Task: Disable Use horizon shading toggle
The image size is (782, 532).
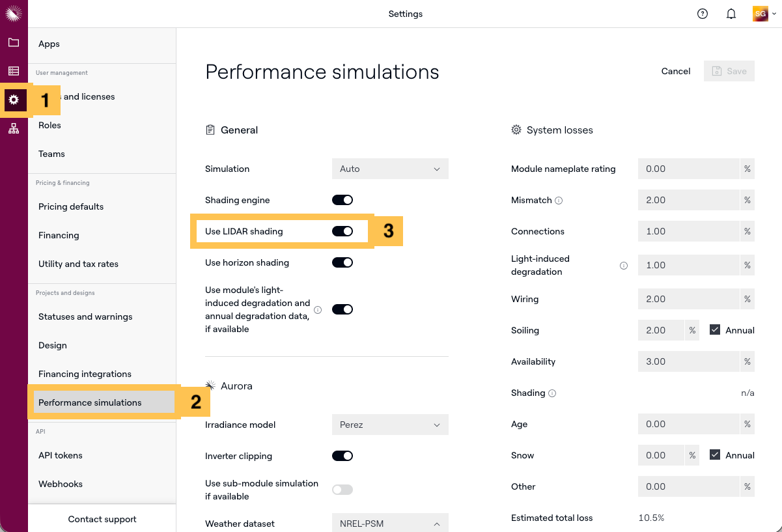Action: click(x=342, y=262)
